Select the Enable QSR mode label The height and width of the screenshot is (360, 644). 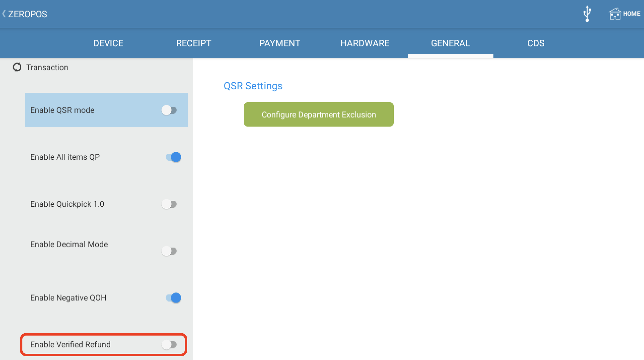pyautogui.click(x=62, y=110)
